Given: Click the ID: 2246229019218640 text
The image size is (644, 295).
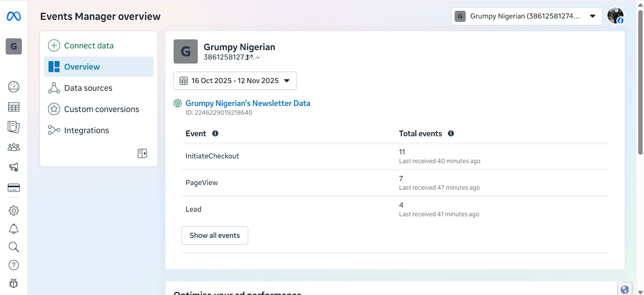Looking at the screenshot, I should click(219, 113).
